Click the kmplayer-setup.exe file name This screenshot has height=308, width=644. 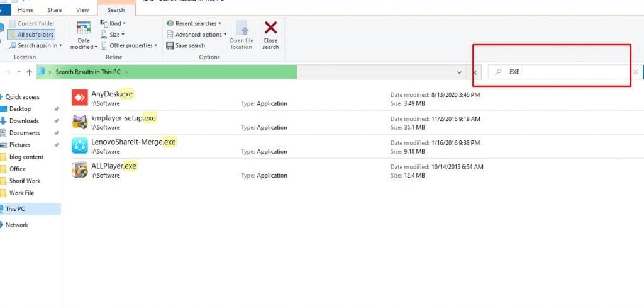pos(124,118)
